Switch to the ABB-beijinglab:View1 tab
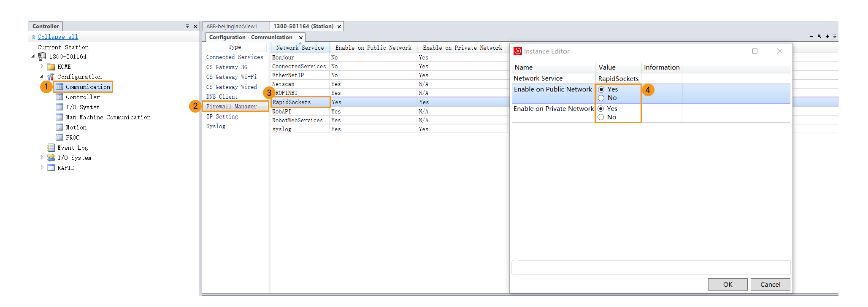The height and width of the screenshot is (307, 868). pos(232,26)
